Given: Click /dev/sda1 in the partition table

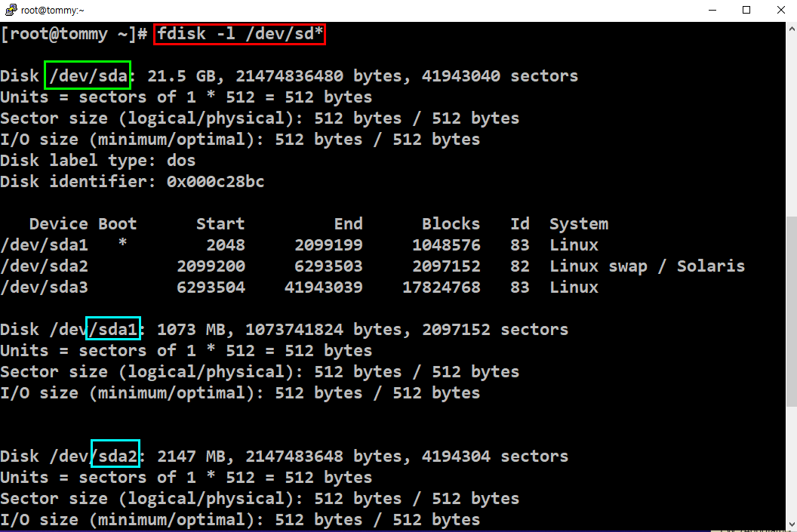Looking at the screenshot, I should pyautogui.click(x=45, y=245).
